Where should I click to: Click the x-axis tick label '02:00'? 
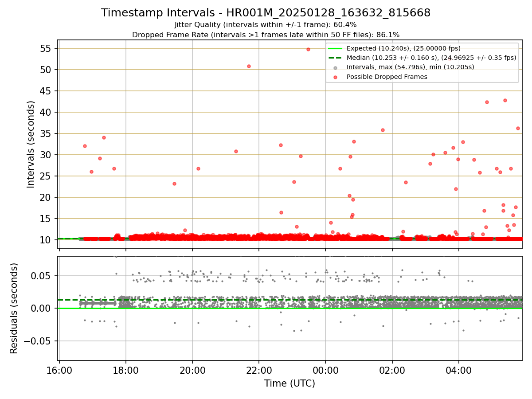392,370
